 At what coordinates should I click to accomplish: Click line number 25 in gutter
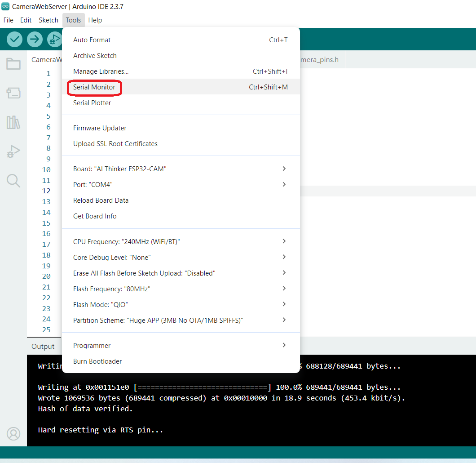[x=46, y=330]
